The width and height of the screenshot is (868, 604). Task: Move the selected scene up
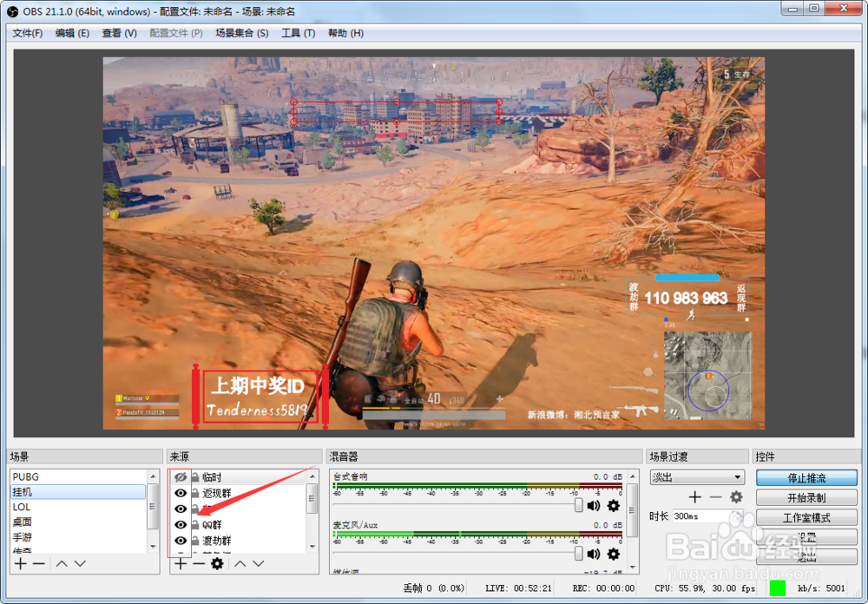tap(62, 563)
